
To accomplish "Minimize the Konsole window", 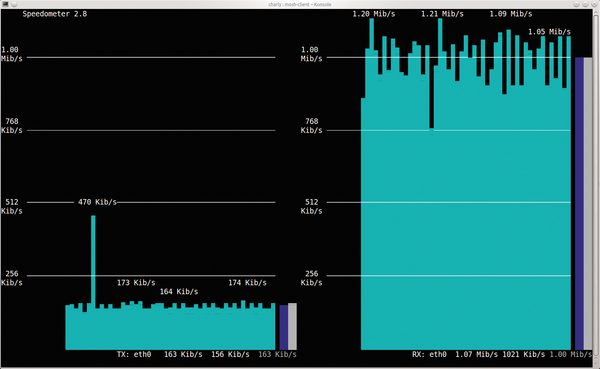I will (576, 4).
